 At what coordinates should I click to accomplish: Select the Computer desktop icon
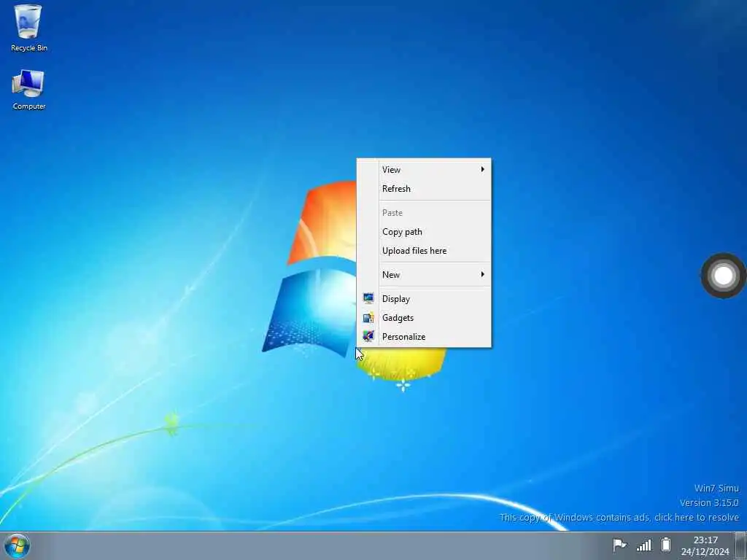point(28,90)
